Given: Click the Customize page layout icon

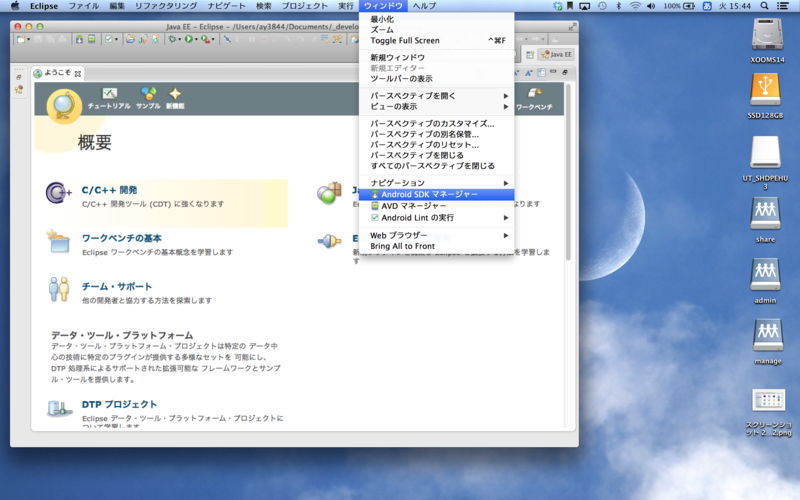Looking at the screenshot, I should point(541,73).
